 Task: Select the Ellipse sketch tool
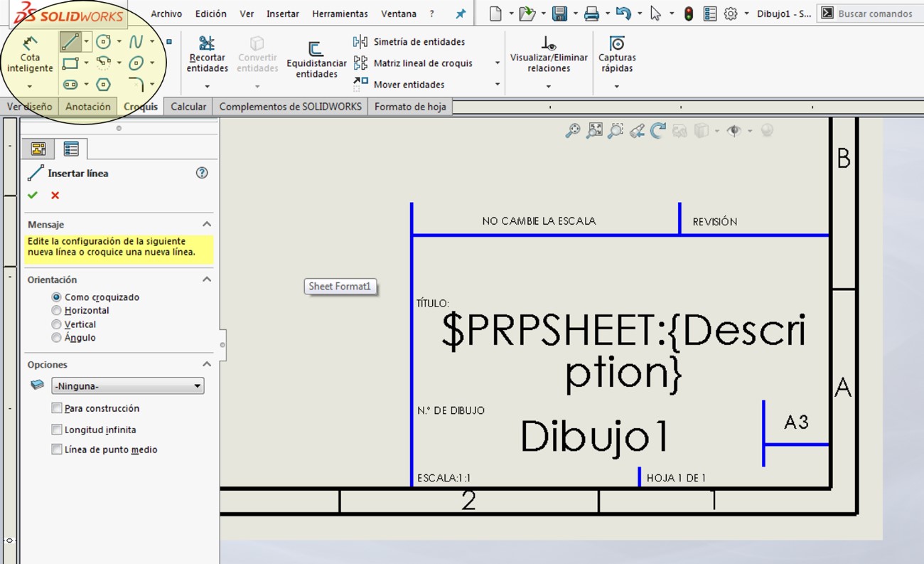pyautogui.click(x=136, y=63)
